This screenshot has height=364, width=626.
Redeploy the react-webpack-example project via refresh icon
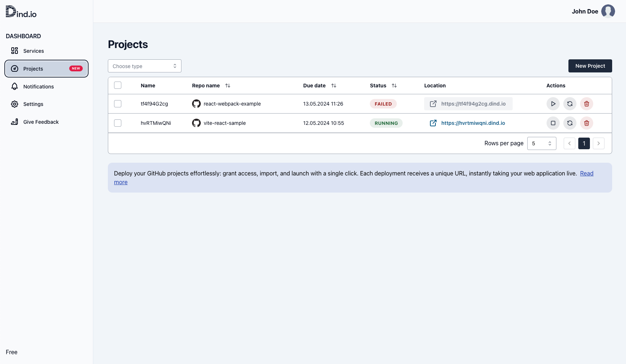tap(570, 104)
